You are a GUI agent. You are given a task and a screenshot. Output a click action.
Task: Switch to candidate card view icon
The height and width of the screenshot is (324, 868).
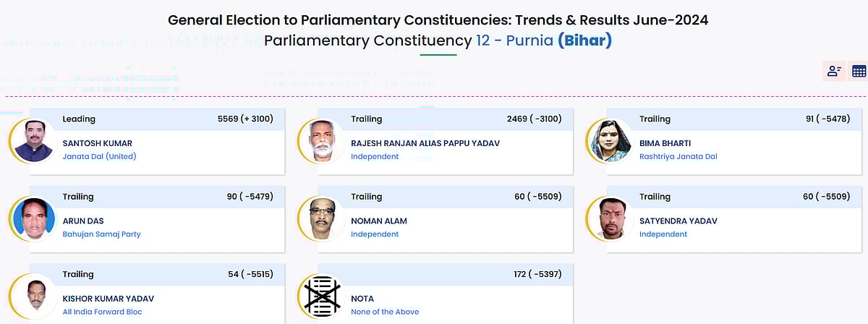coord(834,71)
